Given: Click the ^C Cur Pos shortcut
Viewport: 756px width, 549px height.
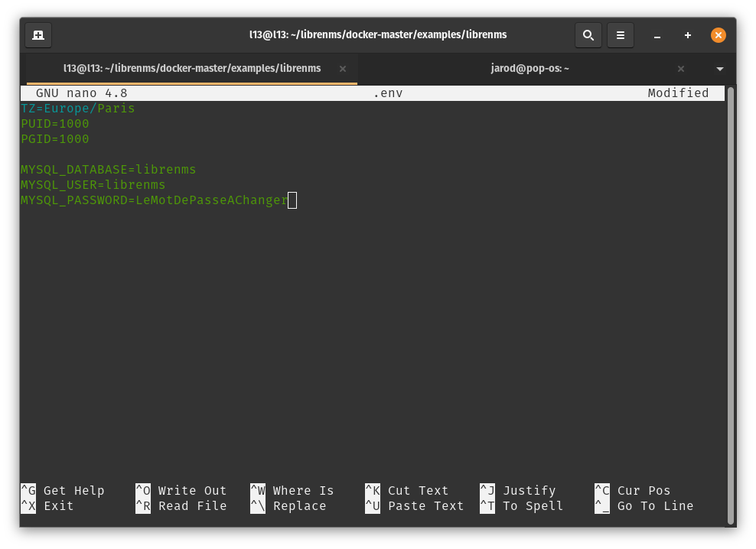Looking at the screenshot, I should [x=633, y=491].
